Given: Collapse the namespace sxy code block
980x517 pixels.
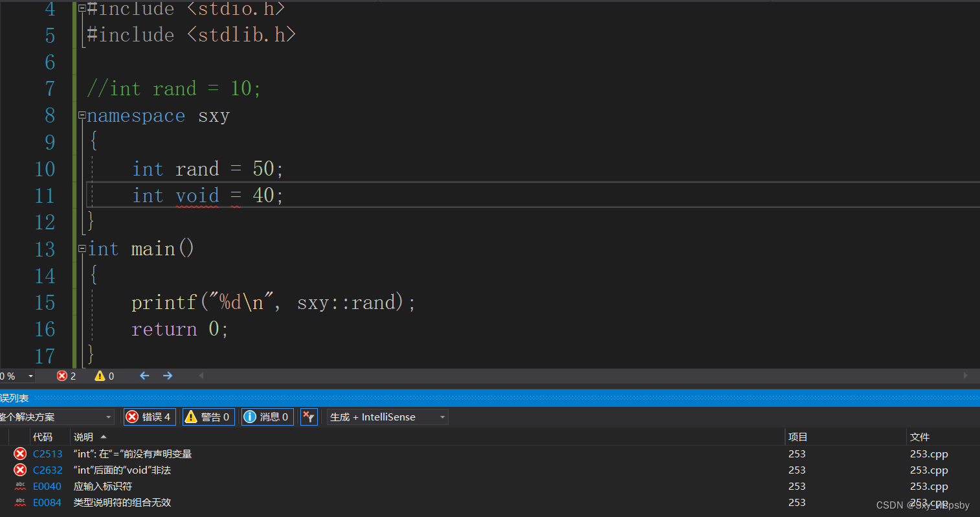Looking at the screenshot, I should click(82, 115).
